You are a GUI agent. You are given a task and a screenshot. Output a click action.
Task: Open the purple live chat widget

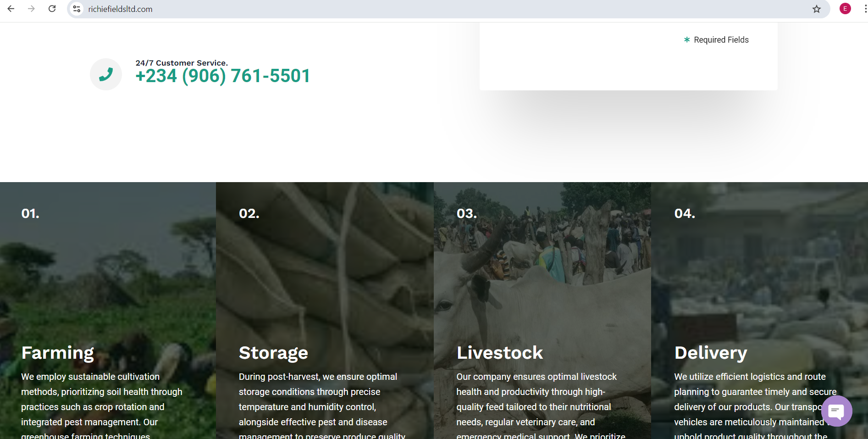click(836, 411)
